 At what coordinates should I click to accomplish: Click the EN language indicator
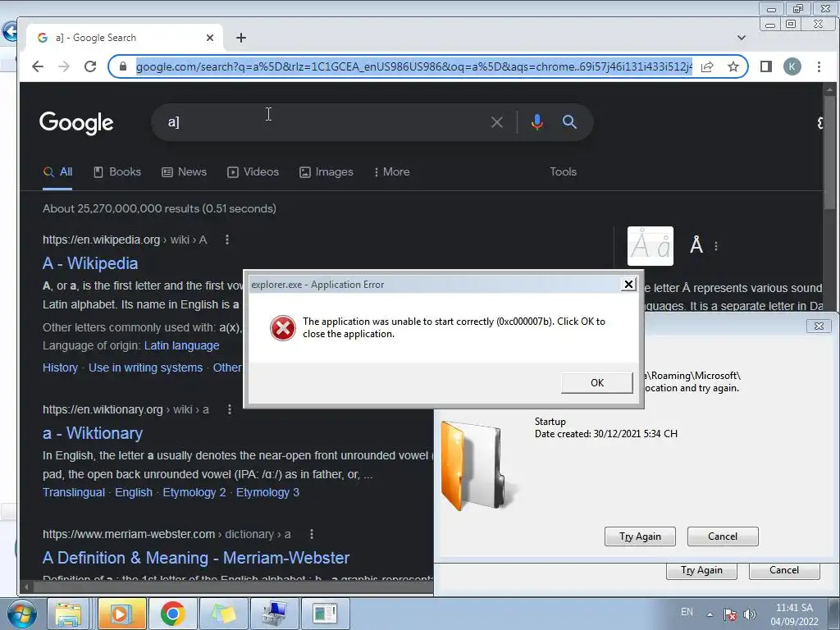tap(687, 612)
